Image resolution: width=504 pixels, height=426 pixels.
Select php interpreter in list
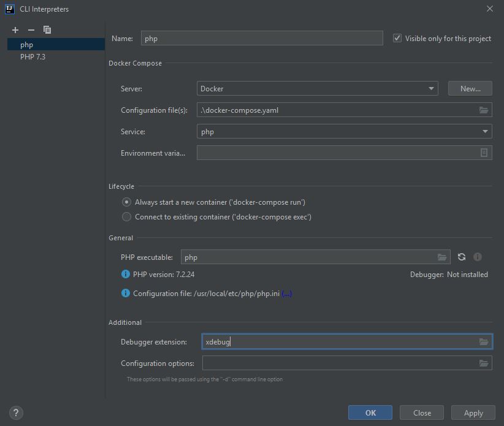[56, 44]
